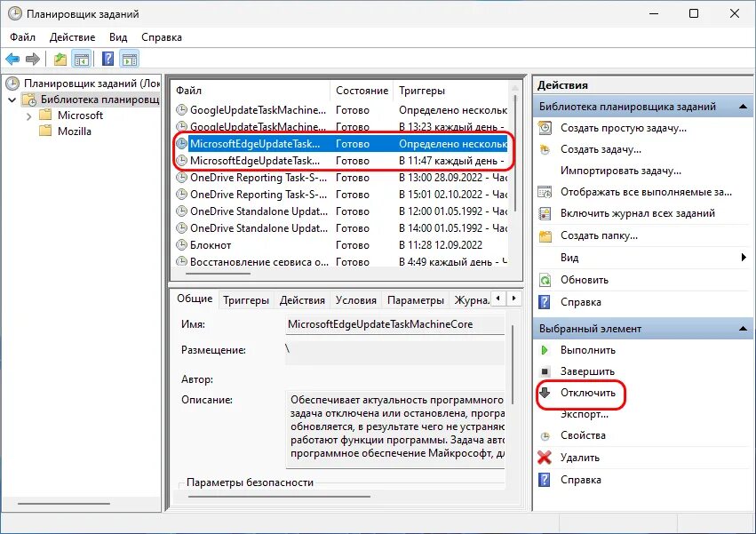Click the Microsoft folder icon in tree

pyautogui.click(x=45, y=115)
